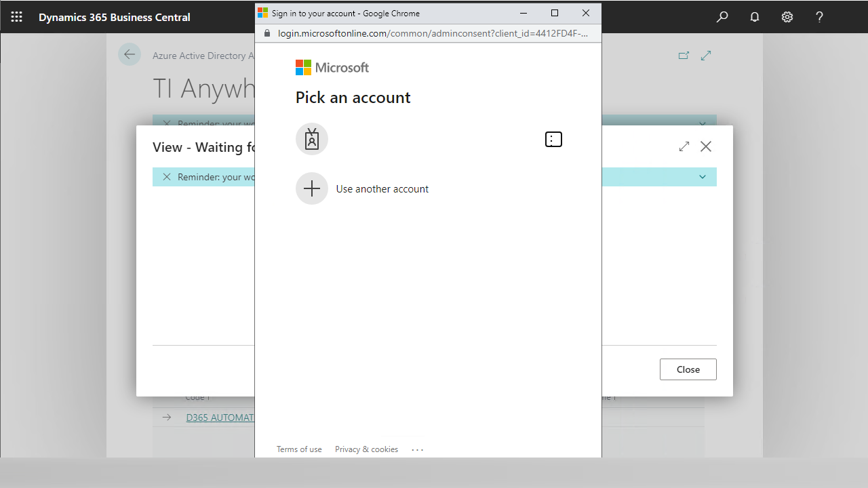Expand the View - Waiting dialog to full size
868x488 pixels.
[x=684, y=146]
